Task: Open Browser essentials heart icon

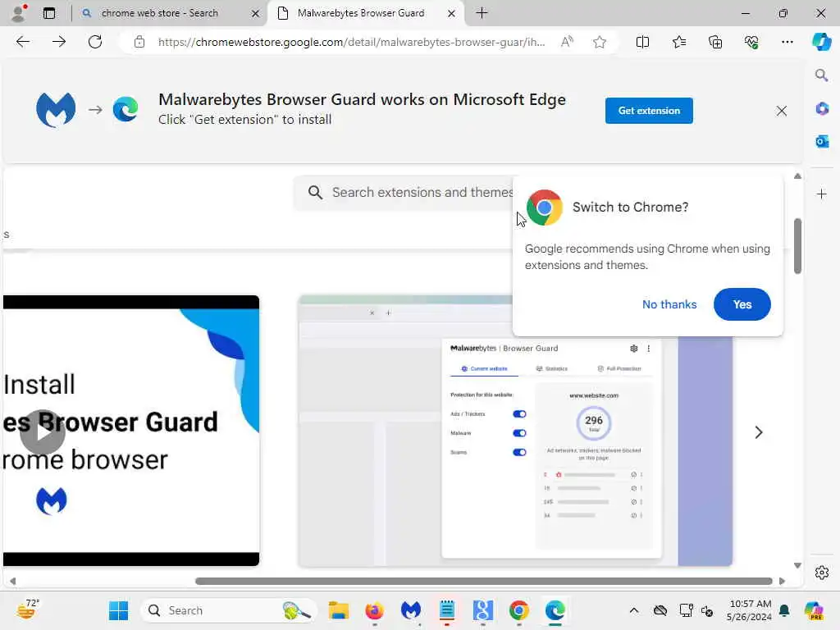Action: pyautogui.click(x=751, y=42)
